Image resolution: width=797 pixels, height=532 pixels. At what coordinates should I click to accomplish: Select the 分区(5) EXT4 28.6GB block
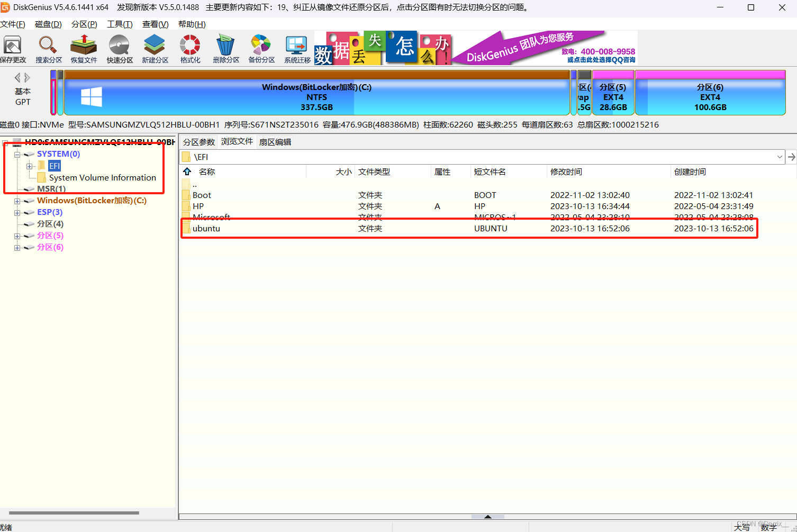(x=613, y=93)
